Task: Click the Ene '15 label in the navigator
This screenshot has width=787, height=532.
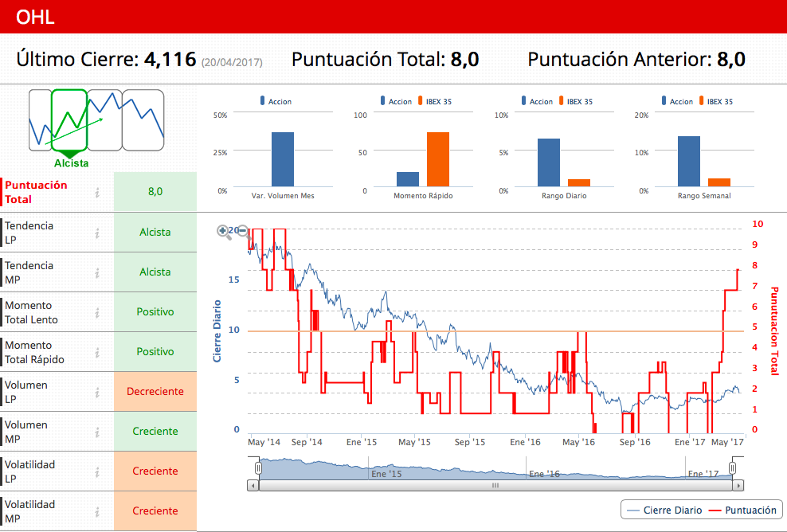Action: 386,474
